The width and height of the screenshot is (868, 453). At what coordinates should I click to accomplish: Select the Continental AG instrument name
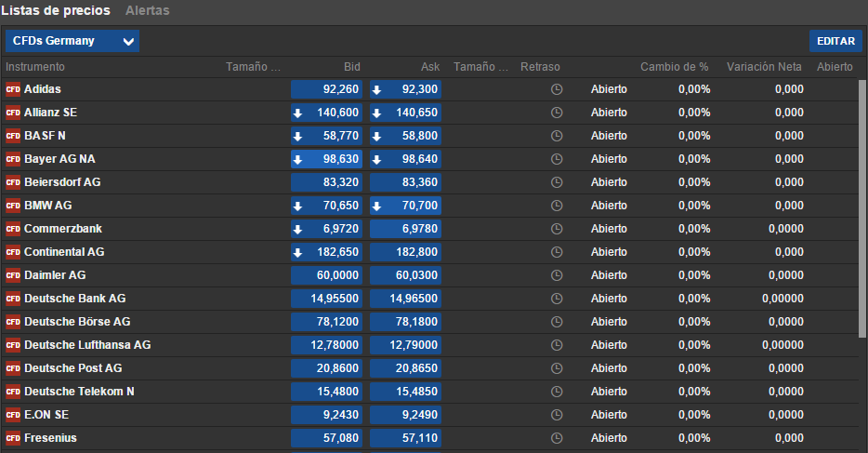click(x=64, y=252)
